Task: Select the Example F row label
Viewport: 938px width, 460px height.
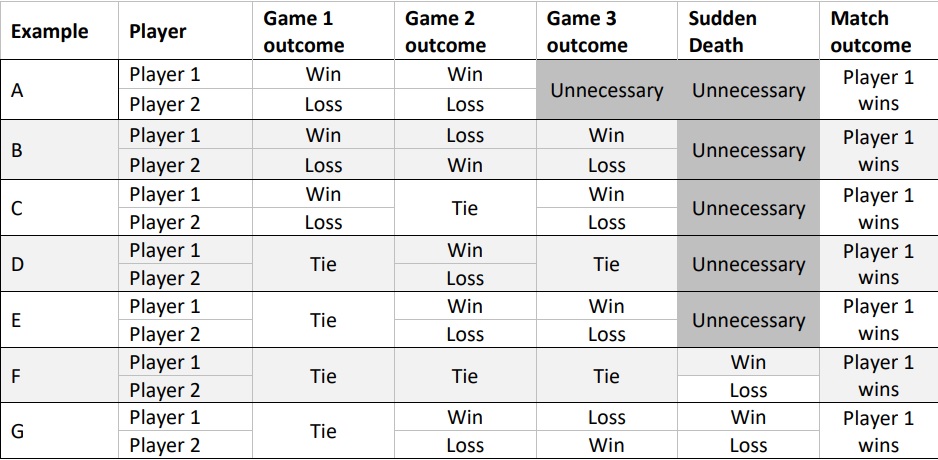Action: (x=16, y=376)
